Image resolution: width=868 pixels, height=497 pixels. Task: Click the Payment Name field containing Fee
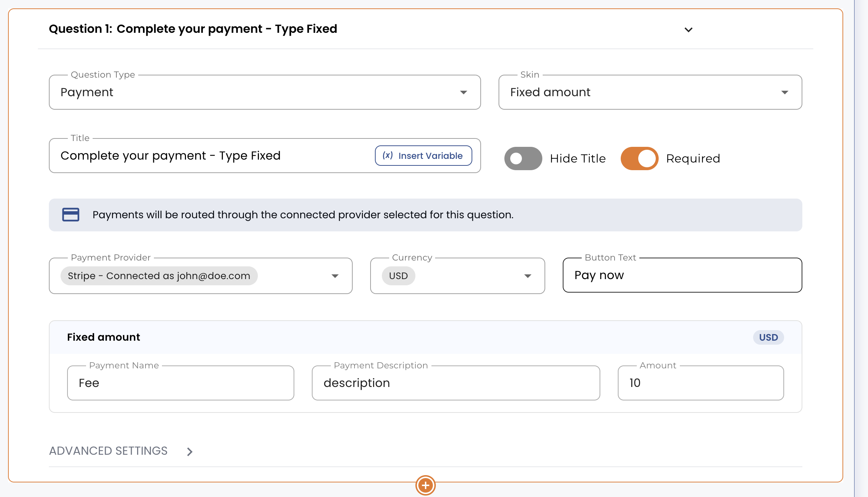pyautogui.click(x=181, y=383)
